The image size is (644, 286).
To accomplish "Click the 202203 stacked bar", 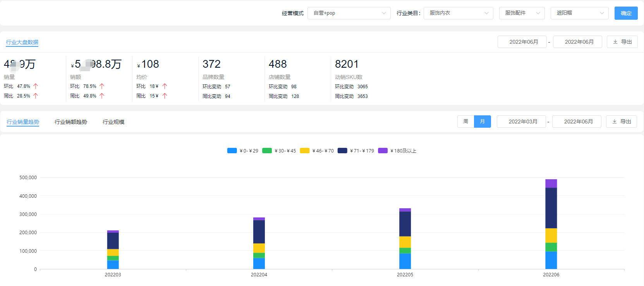I will [113, 250].
